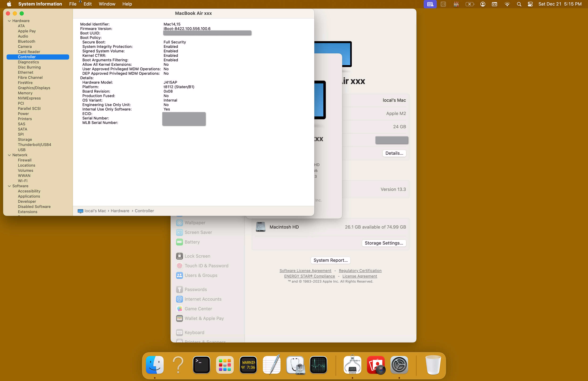Click the Details... button
Viewport: 588px width, 381px height.
coord(394,153)
